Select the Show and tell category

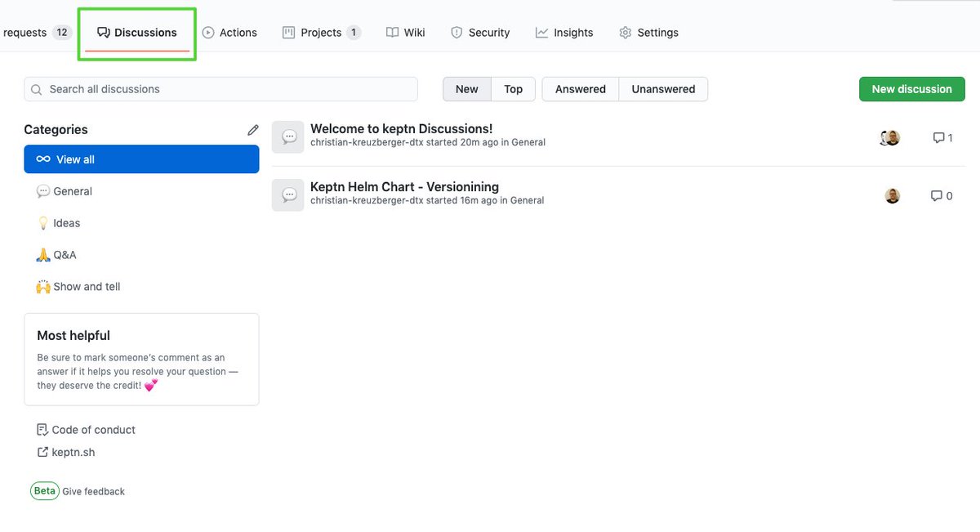tap(141, 287)
